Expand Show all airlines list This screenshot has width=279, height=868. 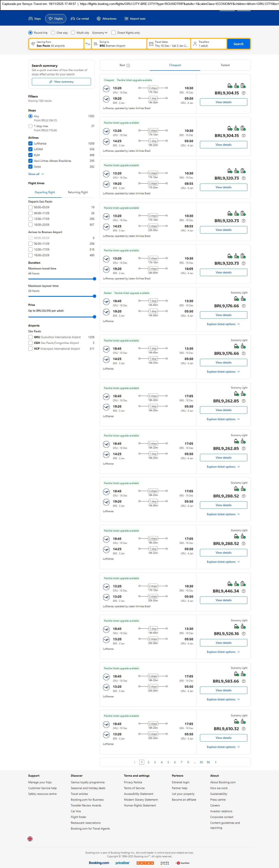tap(36, 174)
